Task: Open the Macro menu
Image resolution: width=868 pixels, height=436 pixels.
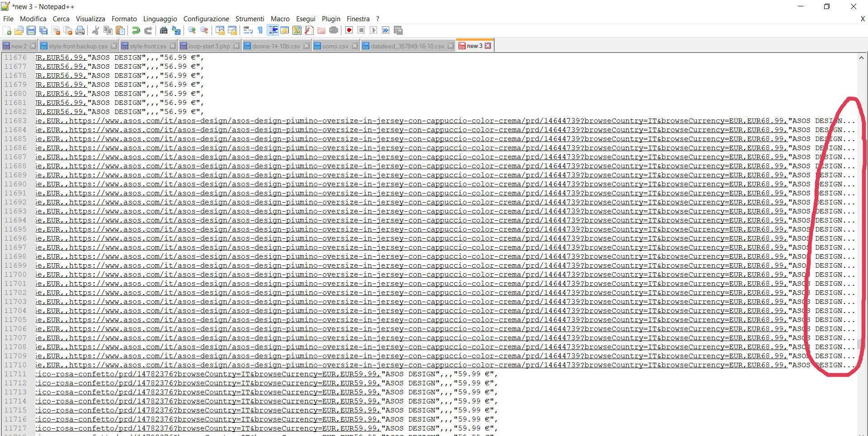Action: 280,19
